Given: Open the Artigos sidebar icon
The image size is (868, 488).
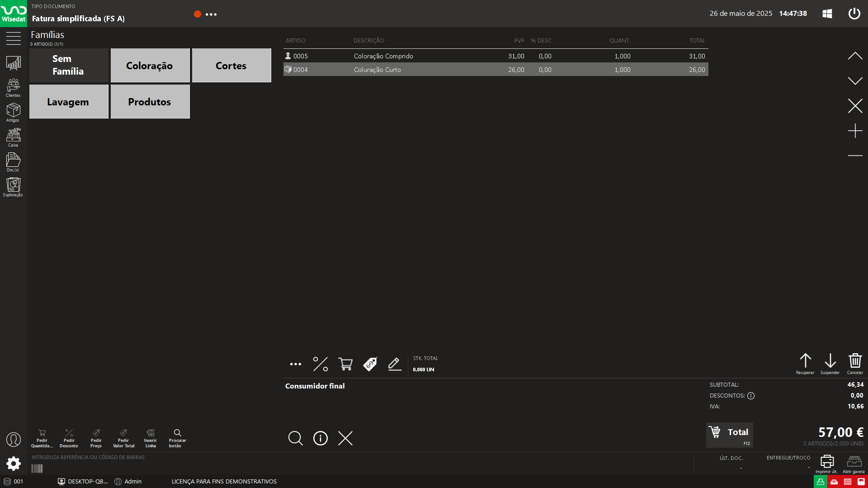Looking at the screenshot, I should point(13,112).
